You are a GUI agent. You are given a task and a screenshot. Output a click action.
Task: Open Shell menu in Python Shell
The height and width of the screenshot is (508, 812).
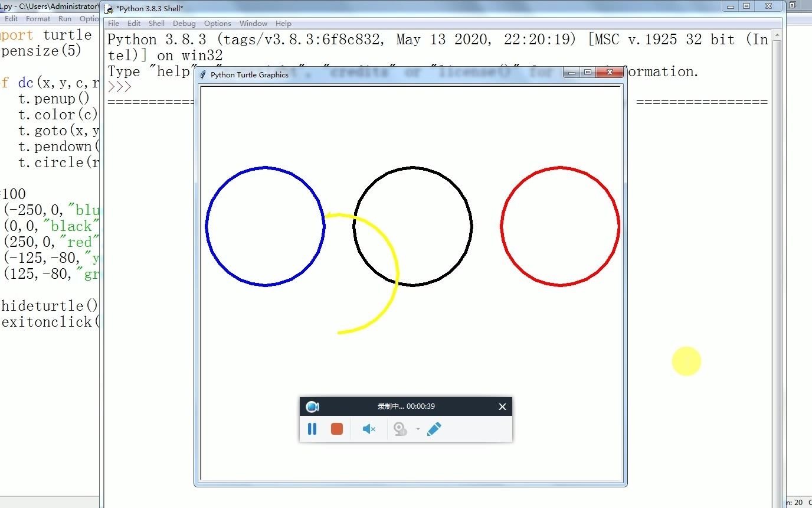click(x=156, y=24)
